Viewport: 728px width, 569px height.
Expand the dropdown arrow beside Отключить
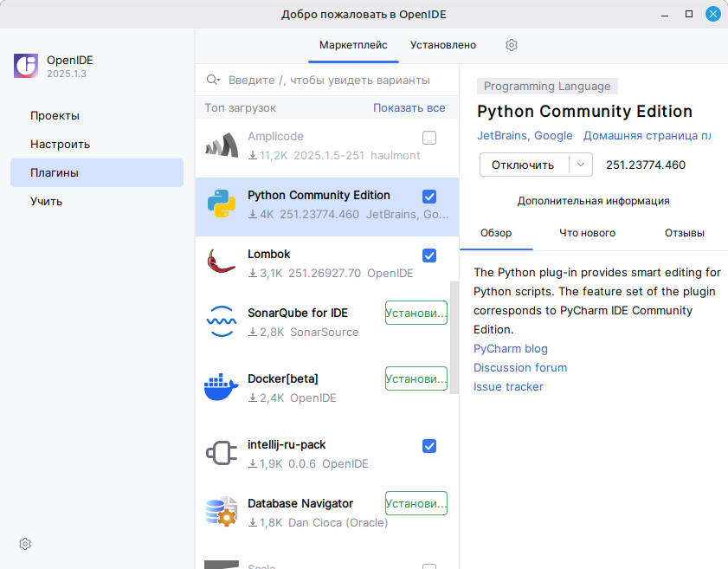pyautogui.click(x=580, y=165)
